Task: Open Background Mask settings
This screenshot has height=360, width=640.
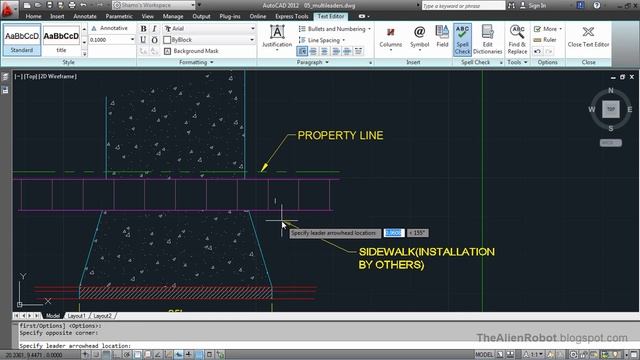Action: pos(191,51)
